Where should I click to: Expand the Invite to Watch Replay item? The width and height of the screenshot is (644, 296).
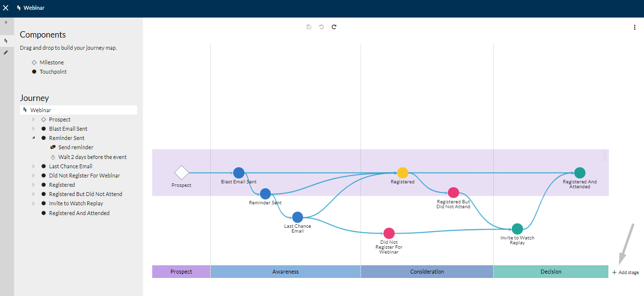coord(34,203)
